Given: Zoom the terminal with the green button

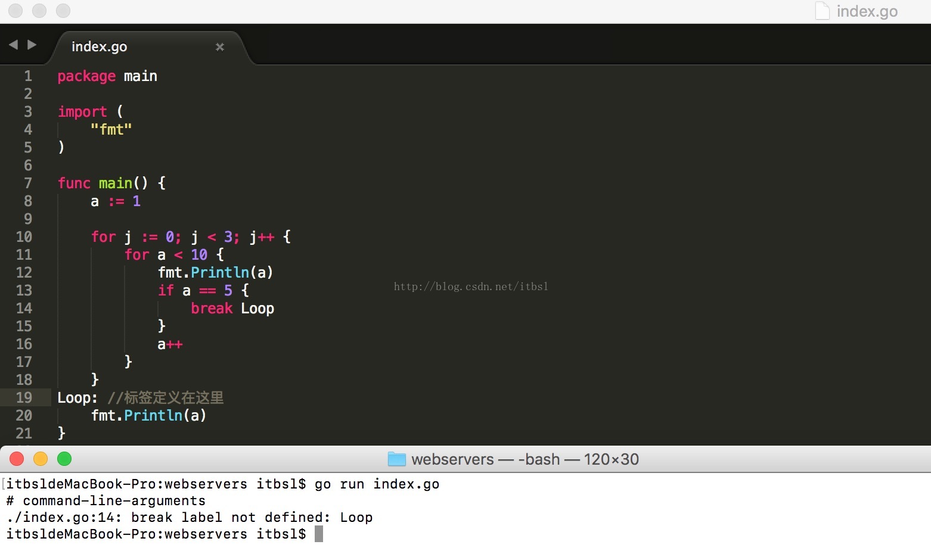Looking at the screenshot, I should (64, 459).
